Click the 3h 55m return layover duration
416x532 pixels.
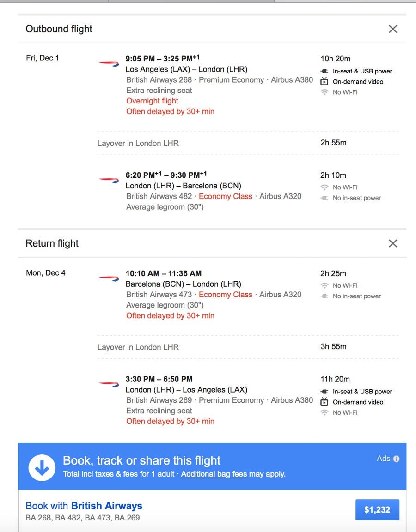click(x=333, y=346)
